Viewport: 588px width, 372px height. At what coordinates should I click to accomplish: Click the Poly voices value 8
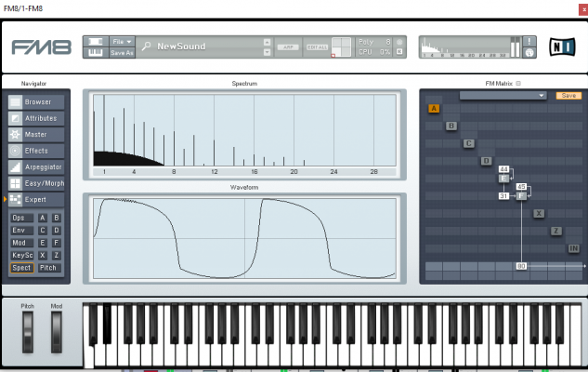(388, 42)
